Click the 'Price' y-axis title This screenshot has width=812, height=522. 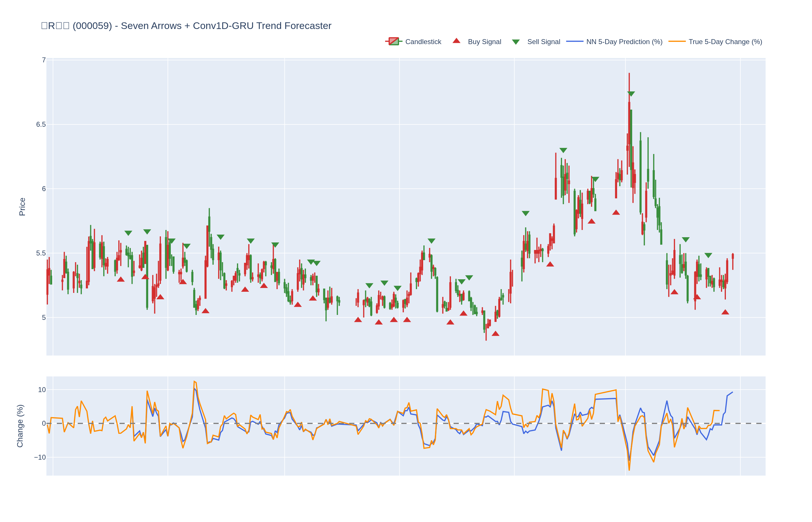pos(22,207)
